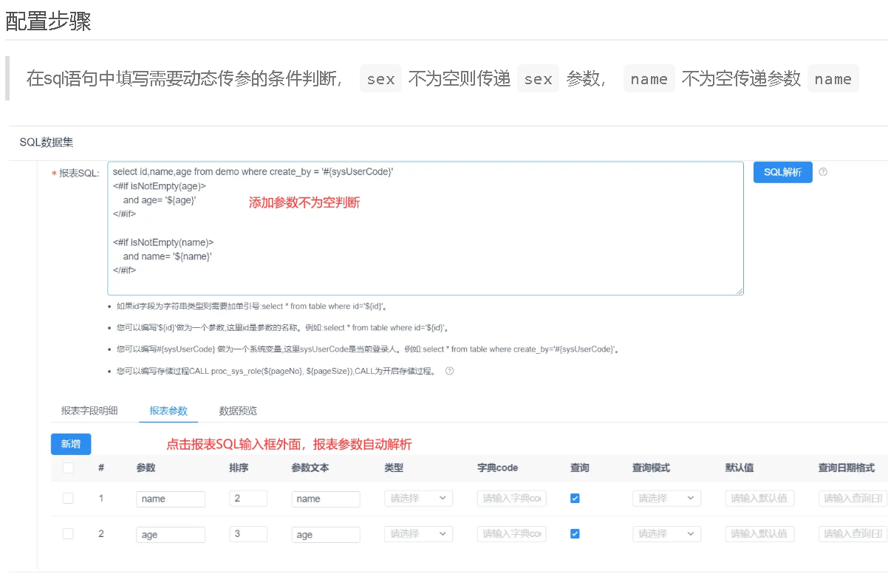This screenshot has width=888, height=588.
Task: Check the row checkbox for parameter age
Action: [x=68, y=533]
